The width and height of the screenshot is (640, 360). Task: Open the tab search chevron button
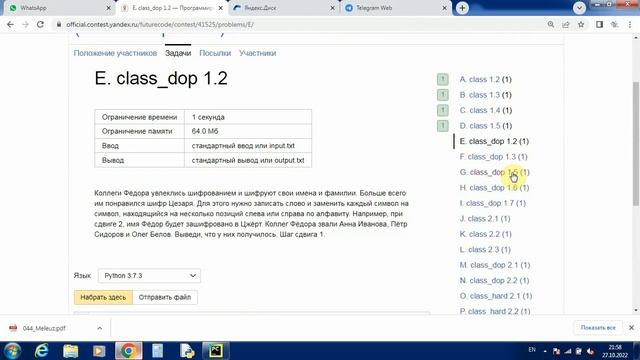tap(579, 8)
